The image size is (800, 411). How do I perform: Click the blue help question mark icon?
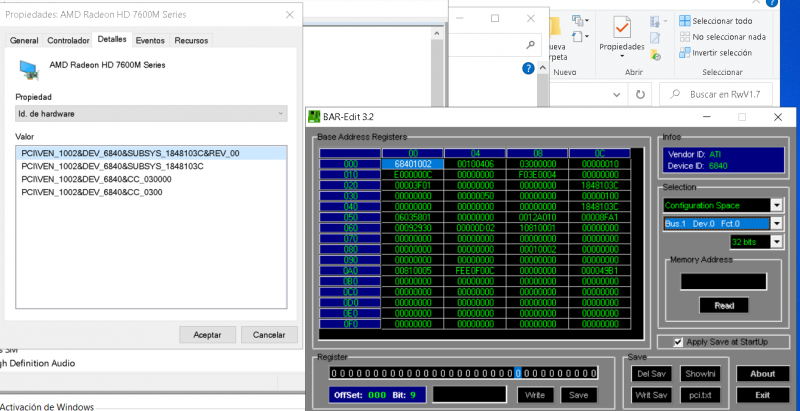(528, 68)
